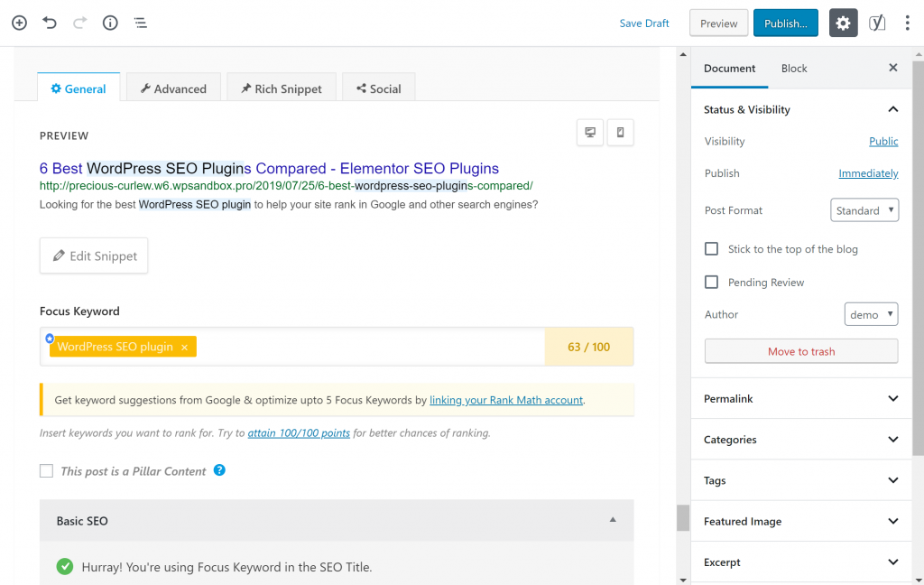This screenshot has width=924, height=585.
Task: Undo the last change
Action: coord(50,23)
